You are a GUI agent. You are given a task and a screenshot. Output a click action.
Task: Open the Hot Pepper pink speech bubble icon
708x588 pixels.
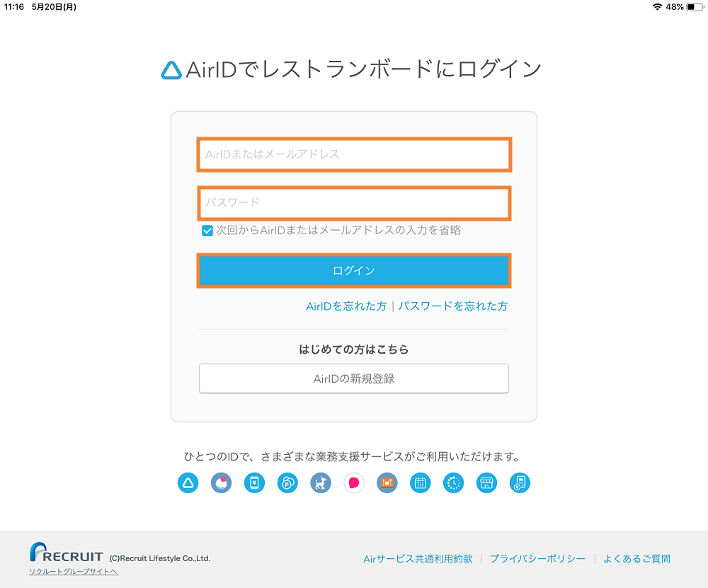coord(353,483)
